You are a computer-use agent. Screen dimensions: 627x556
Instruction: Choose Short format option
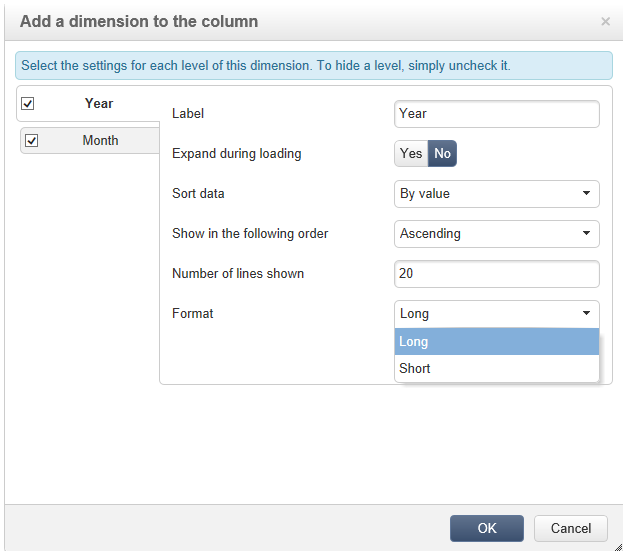[496, 369]
